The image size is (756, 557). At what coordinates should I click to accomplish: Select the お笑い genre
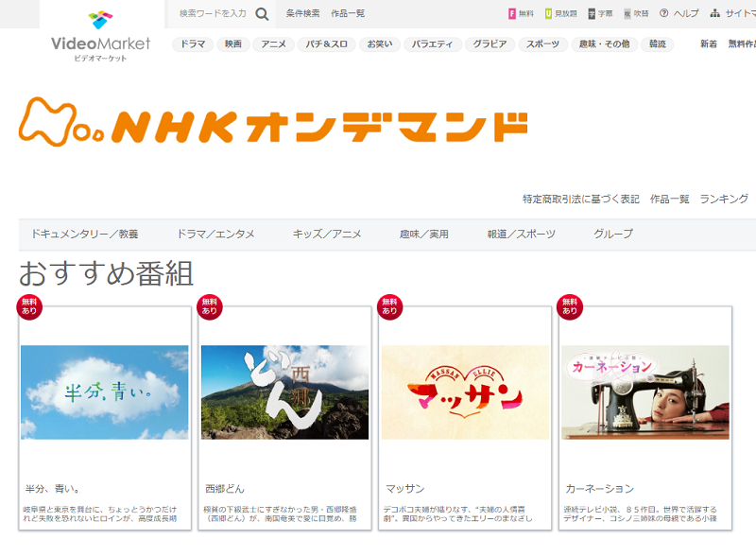380,44
